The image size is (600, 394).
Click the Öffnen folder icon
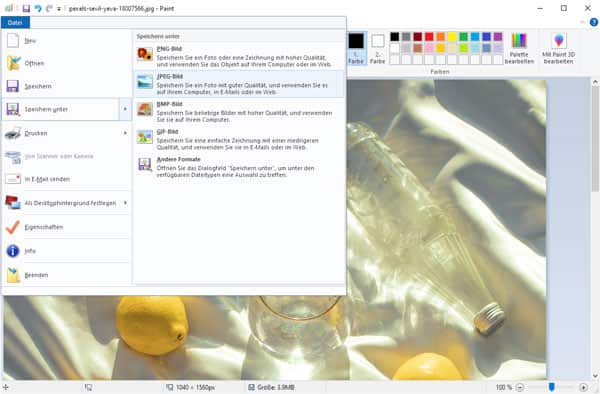coord(13,63)
